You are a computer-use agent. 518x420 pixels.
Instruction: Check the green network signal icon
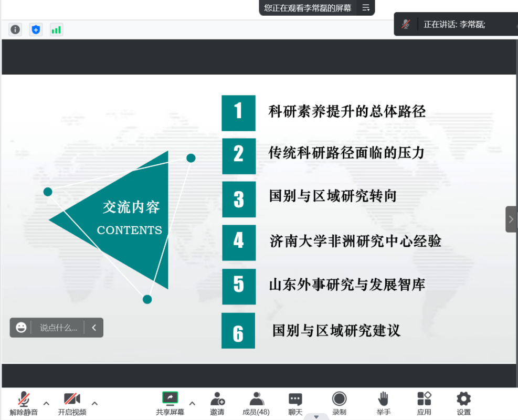[x=56, y=29]
